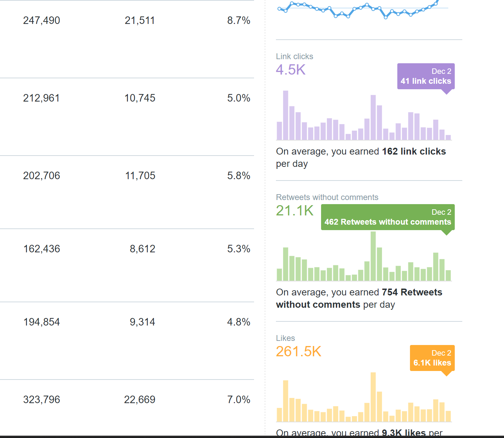
Task: Click the 21.1K retweets total
Action: click(x=294, y=211)
